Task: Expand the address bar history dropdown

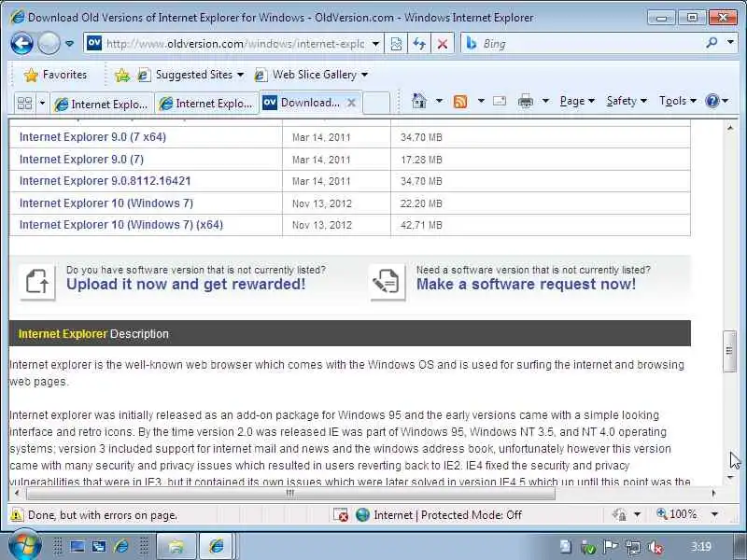Action: pos(376,44)
